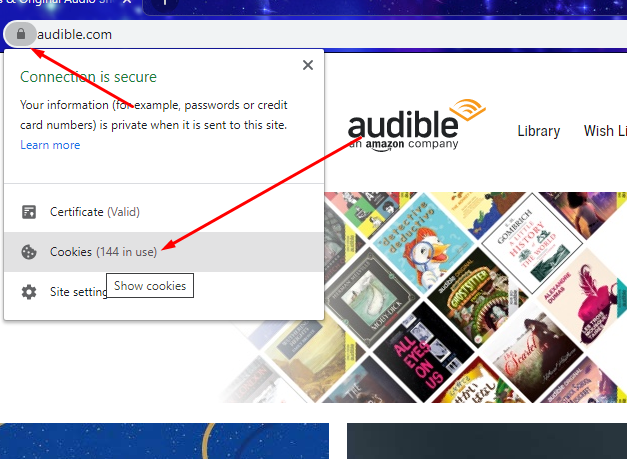Image resolution: width=627 pixels, height=459 pixels.
Task: Open Cookies (144 in use)
Action: 164,252
